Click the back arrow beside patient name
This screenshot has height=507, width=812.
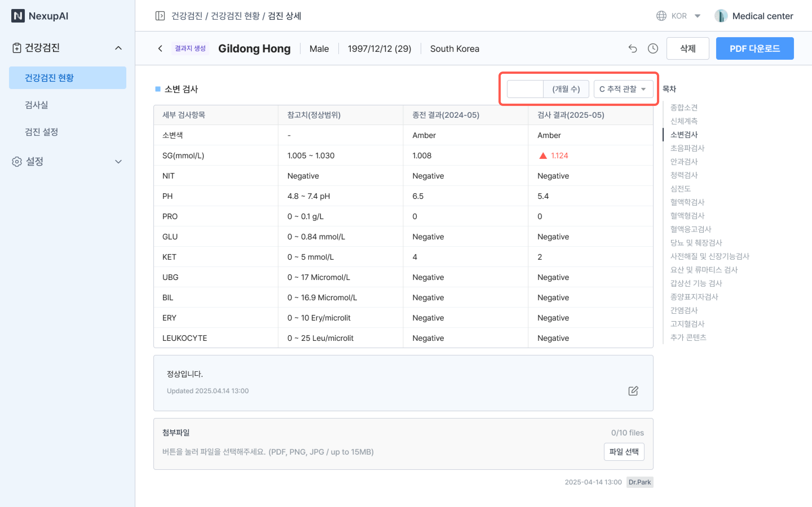point(160,49)
